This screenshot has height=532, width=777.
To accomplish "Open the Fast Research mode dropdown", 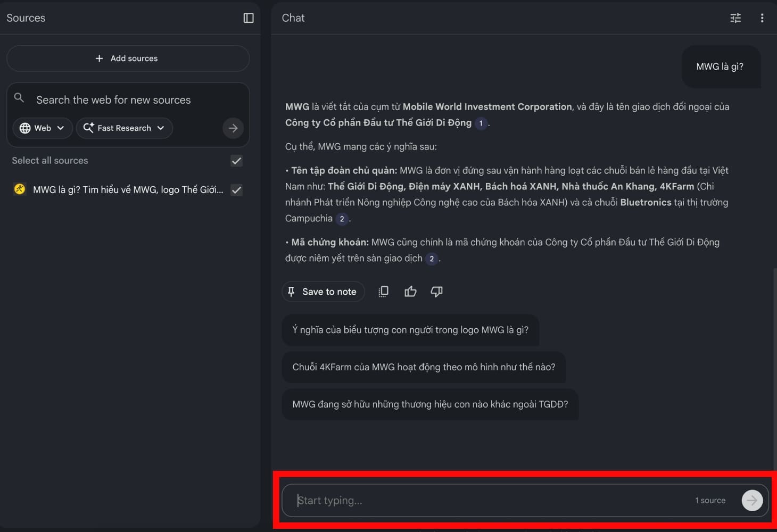I will [125, 128].
